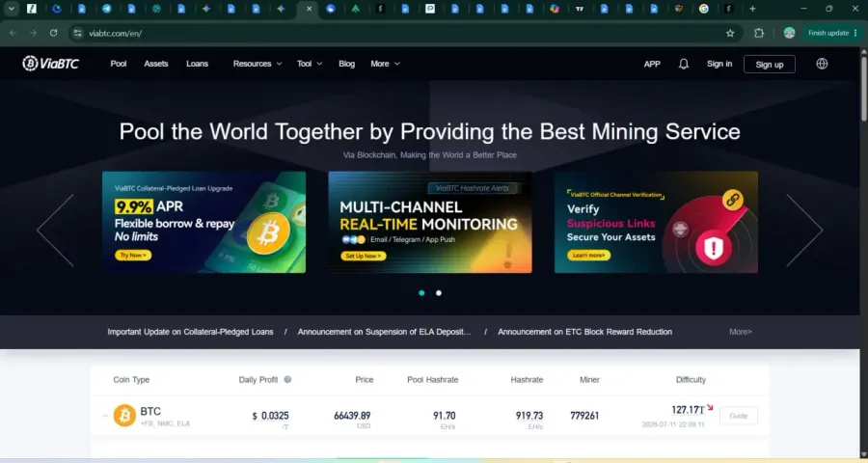Switch to the TradingView tab

580,9
